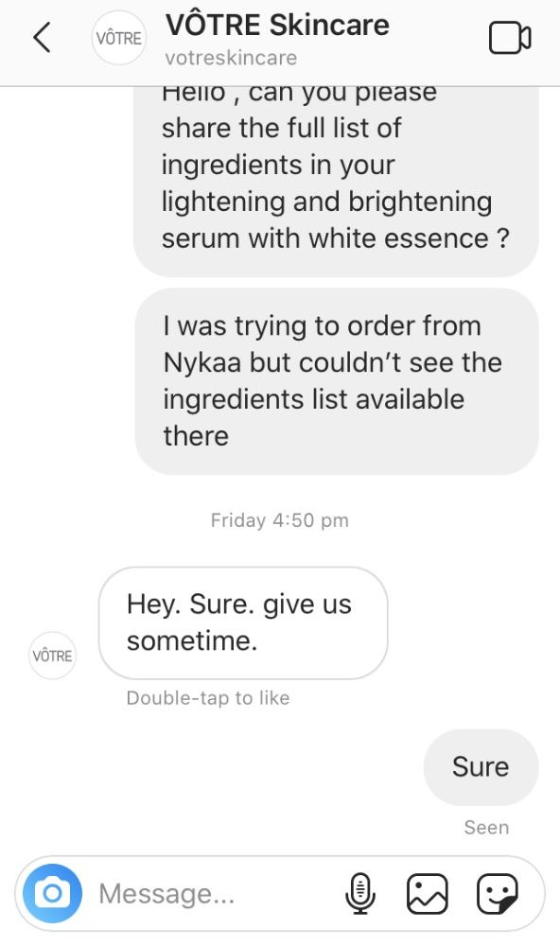Tap the microphone voice message icon
The image size is (560, 946).
pos(360,894)
